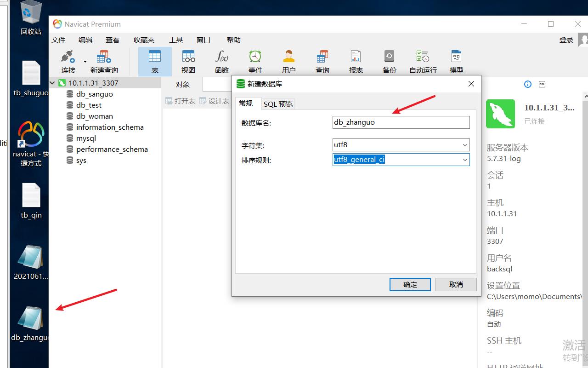The height and width of the screenshot is (368, 588).
Task: Select the 2021061 notepad desktop file
Action: 31,262
